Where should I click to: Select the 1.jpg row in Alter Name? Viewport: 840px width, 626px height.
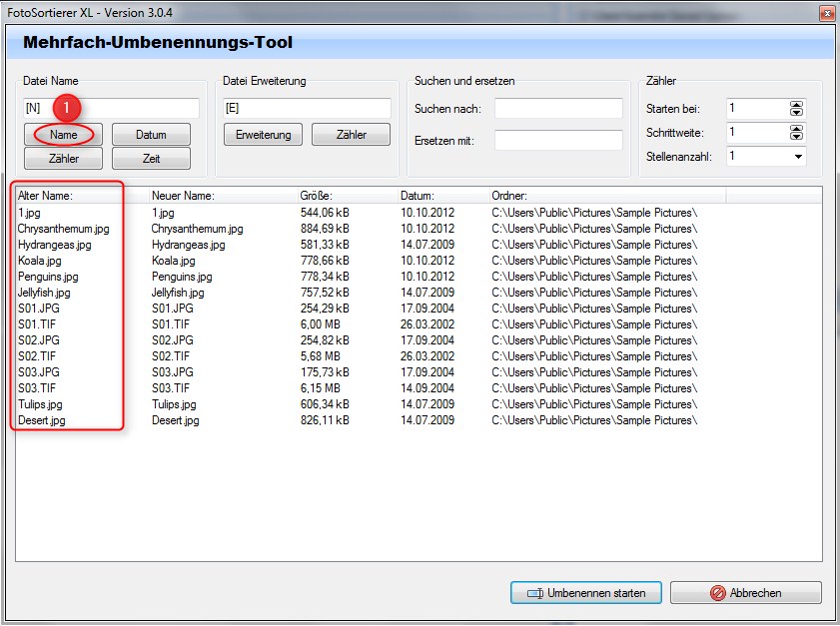coord(29,213)
